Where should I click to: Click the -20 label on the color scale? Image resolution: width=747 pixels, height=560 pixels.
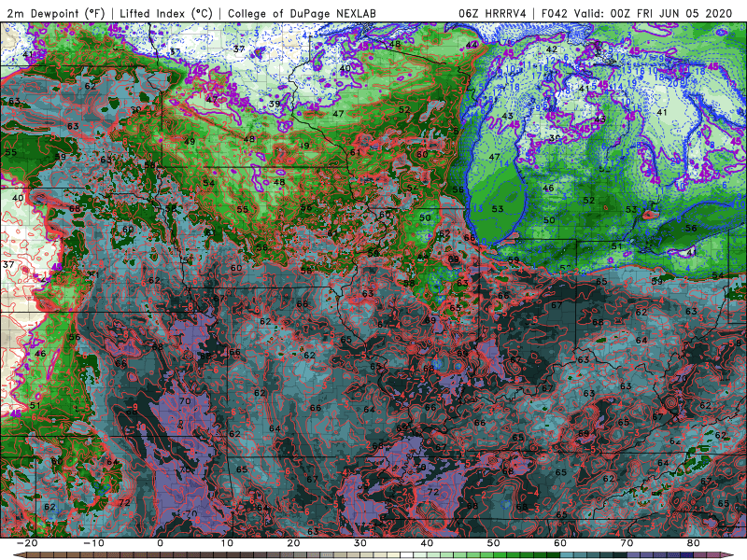coord(27,543)
